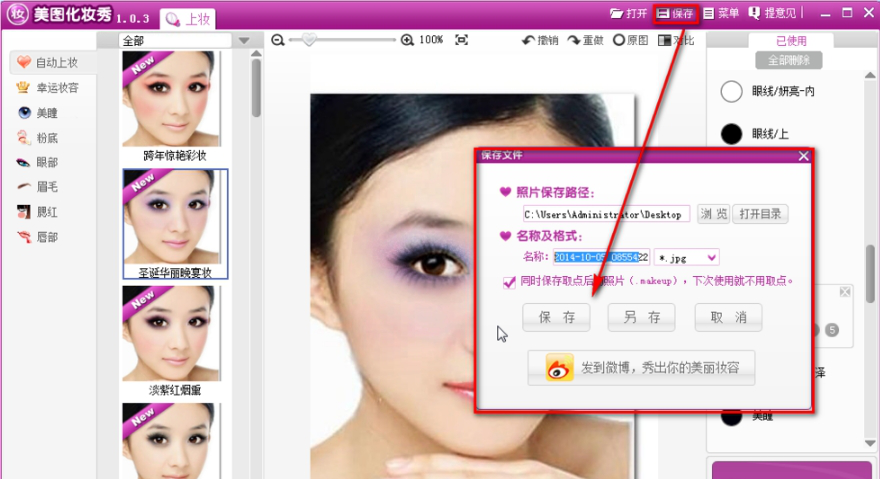Click the 美图化妆秀 app logo icon
This screenshot has width=880, height=498.
click(x=17, y=13)
